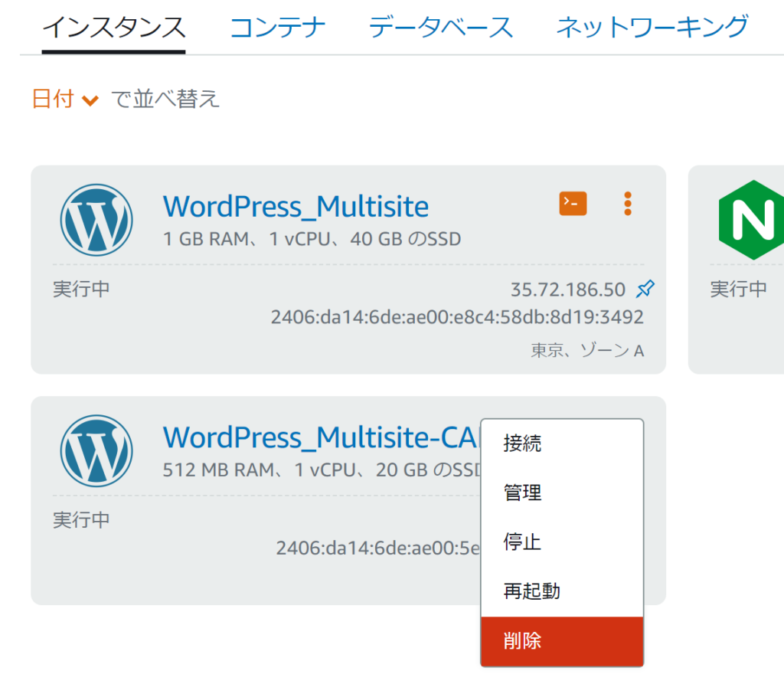
Task: Open the WordPress_Multisite instance name link
Action: pyautogui.click(x=296, y=207)
